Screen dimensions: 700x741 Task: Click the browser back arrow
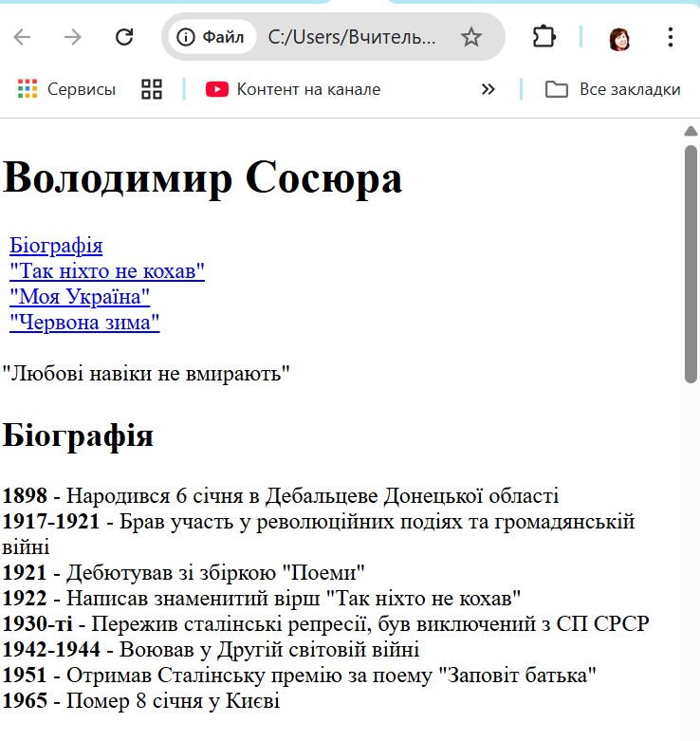point(23,37)
